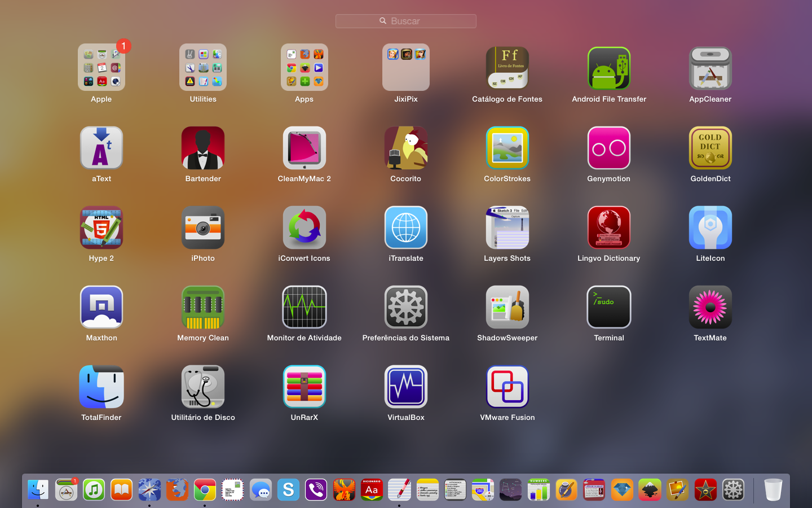Screen dimensions: 812x508
Task: Open green music app in the Dock
Action: point(94,490)
